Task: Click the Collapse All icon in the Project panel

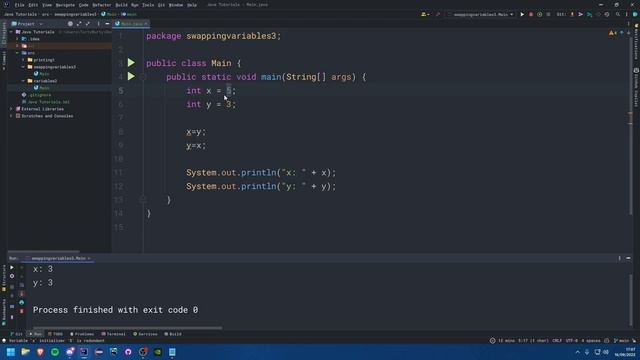Action: [x=87, y=24]
